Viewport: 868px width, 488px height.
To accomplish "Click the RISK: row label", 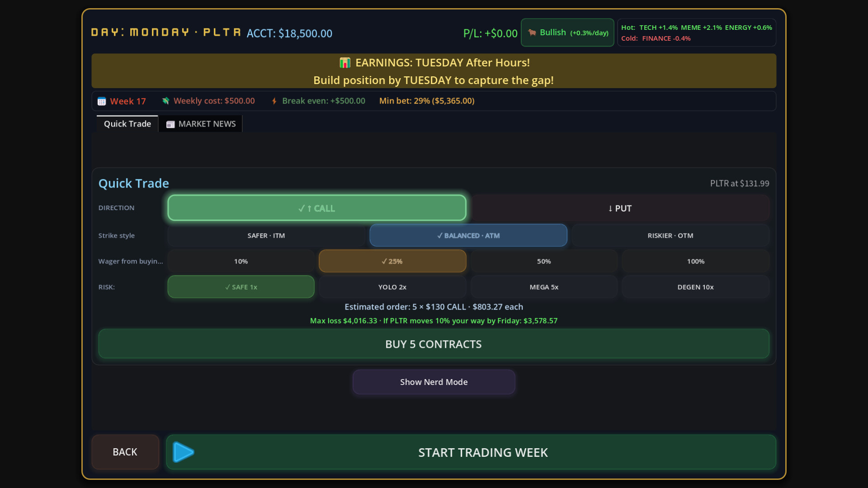I will tap(107, 287).
